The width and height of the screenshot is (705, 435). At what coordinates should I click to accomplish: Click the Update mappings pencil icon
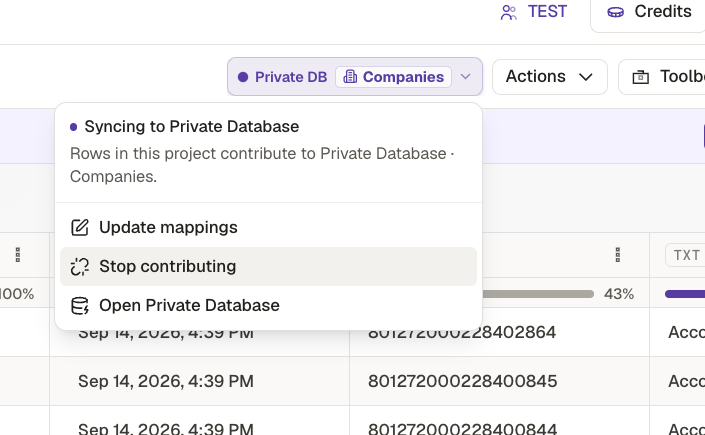pyautogui.click(x=80, y=228)
